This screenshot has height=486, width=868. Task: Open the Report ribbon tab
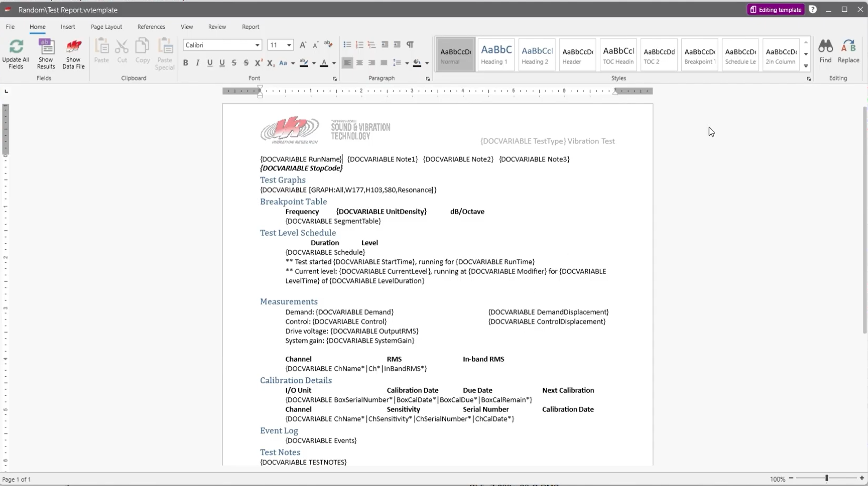coord(250,27)
